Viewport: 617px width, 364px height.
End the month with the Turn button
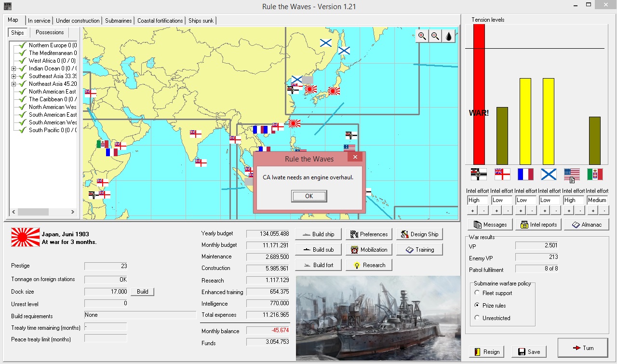(583, 348)
